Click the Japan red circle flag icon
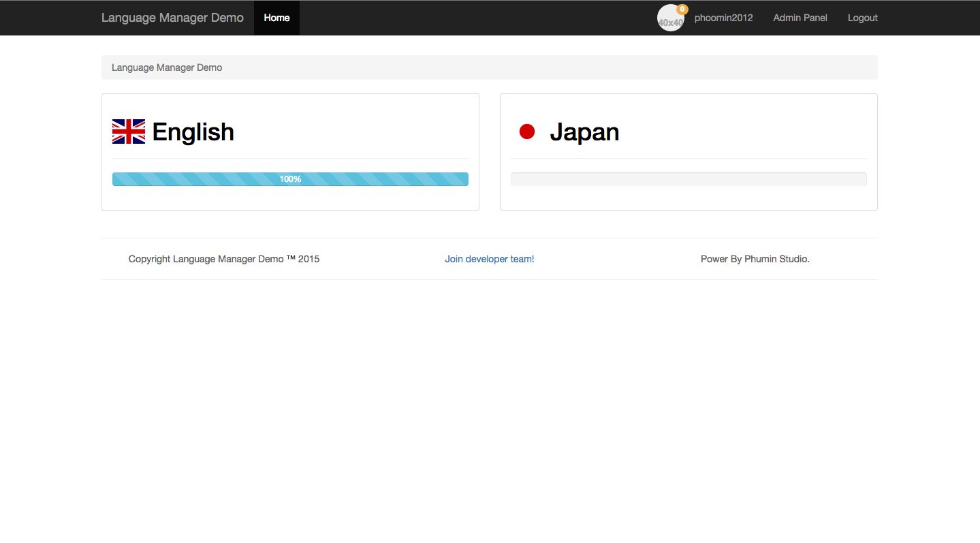 coord(526,131)
